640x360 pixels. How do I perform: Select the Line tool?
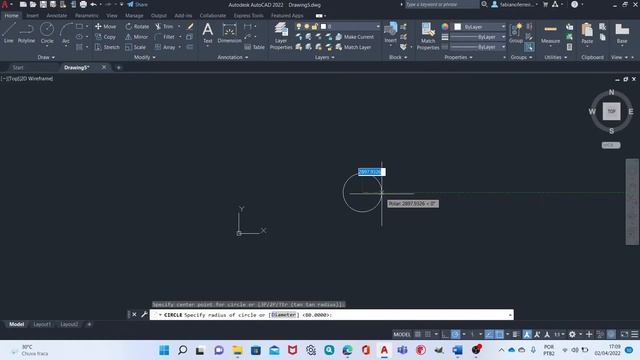[x=9, y=33]
